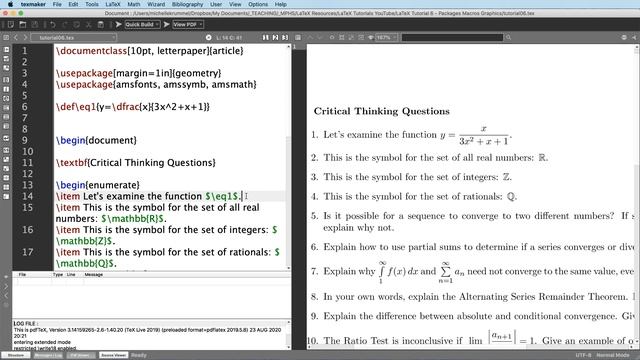Open the Options menu
This screenshot has height=360, width=640.
(x=258, y=4)
